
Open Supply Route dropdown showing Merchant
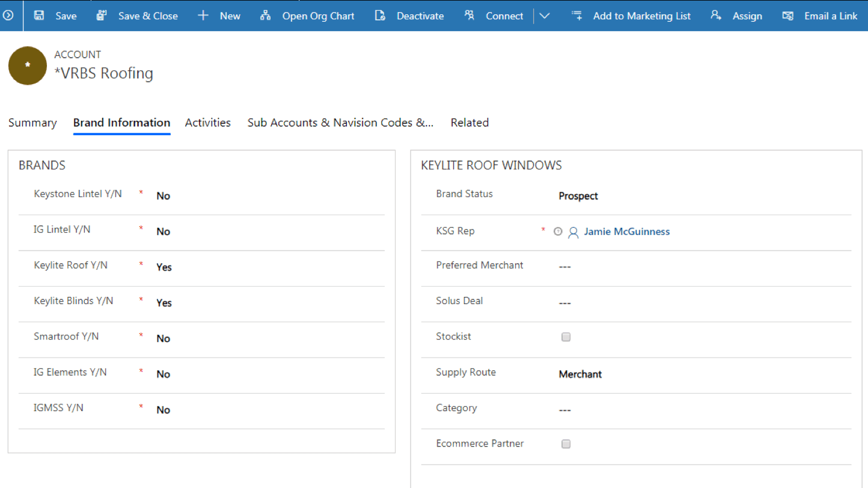pyautogui.click(x=580, y=374)
